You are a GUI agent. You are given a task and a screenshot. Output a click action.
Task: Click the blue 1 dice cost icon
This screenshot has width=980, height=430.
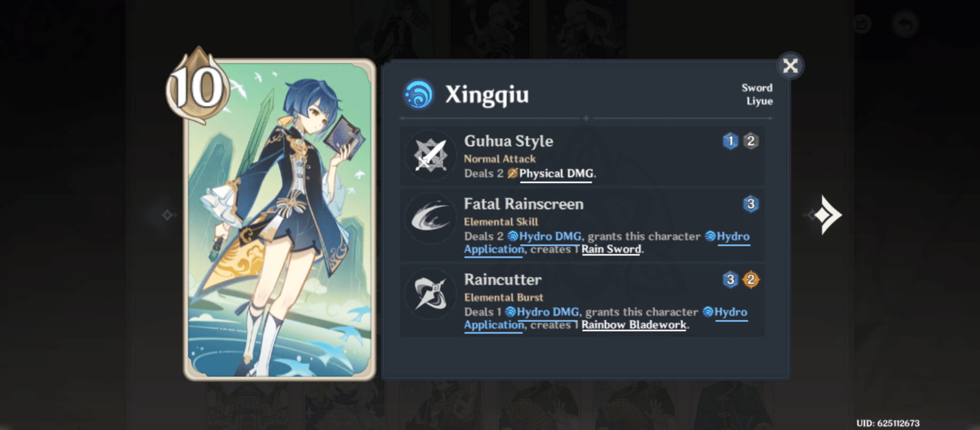(x=730, y=141)
